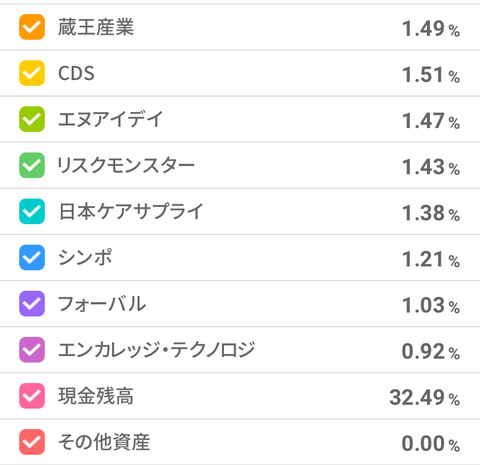Select the リスクモンスター name text
Image resolution: width=480 pixels, height=465 pixels.
coord(126,165)
